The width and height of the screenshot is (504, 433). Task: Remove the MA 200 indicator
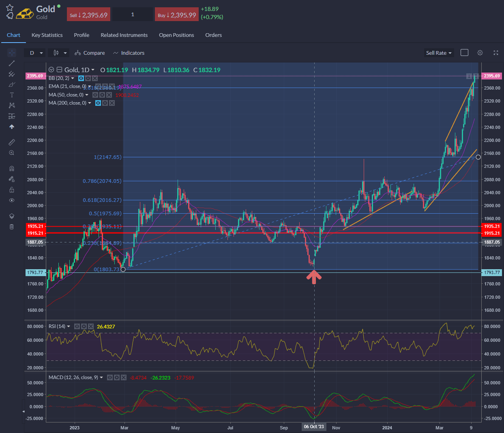(x=112, y=103)
